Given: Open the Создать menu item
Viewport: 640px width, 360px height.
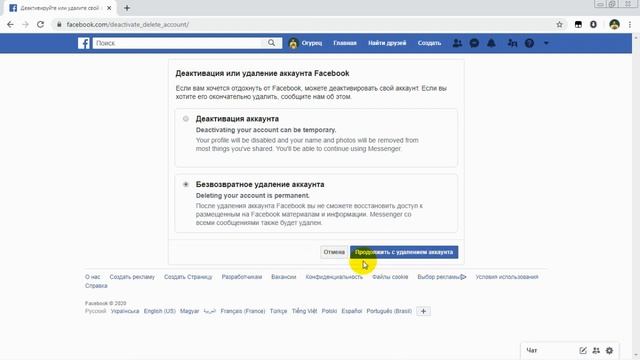Looking at the screenshot, I should pos(429,43).
